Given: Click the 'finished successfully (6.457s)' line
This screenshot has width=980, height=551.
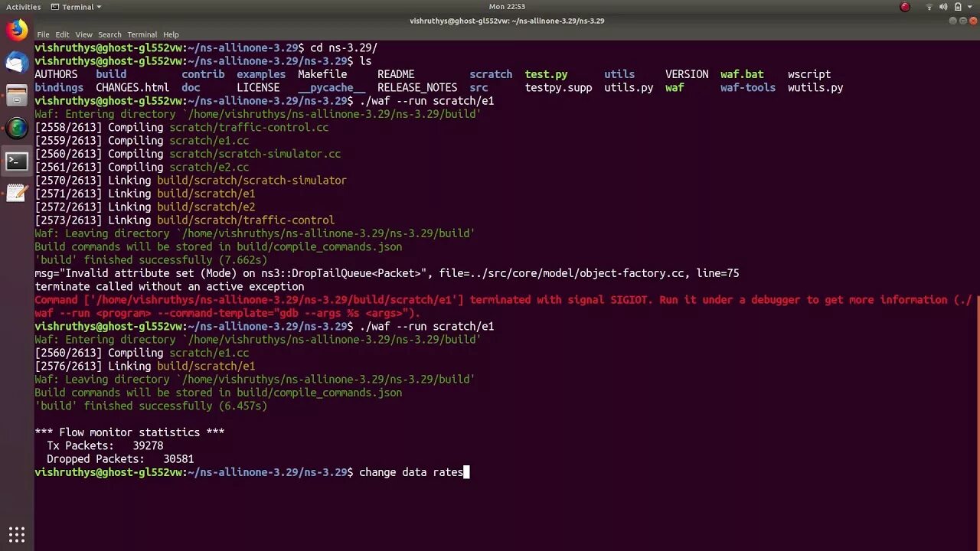Looking at the screenshot, I should (x=151, y=406).
